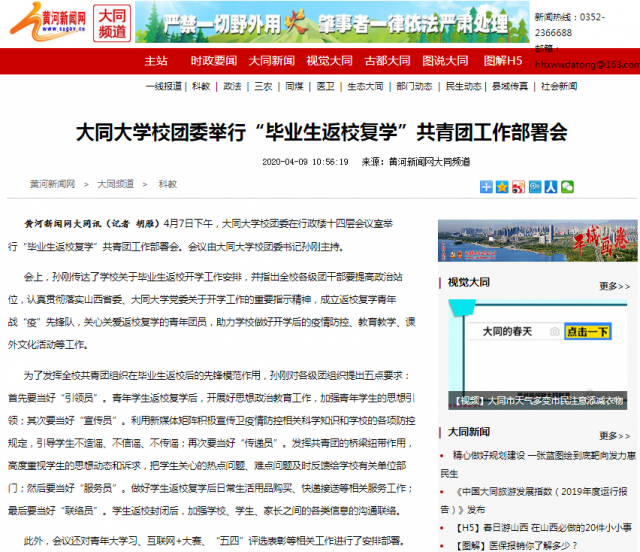This screenshot has height=552, width=640.
Task: Click the hhxwwdatong@163.com email text
Action: 587,65
